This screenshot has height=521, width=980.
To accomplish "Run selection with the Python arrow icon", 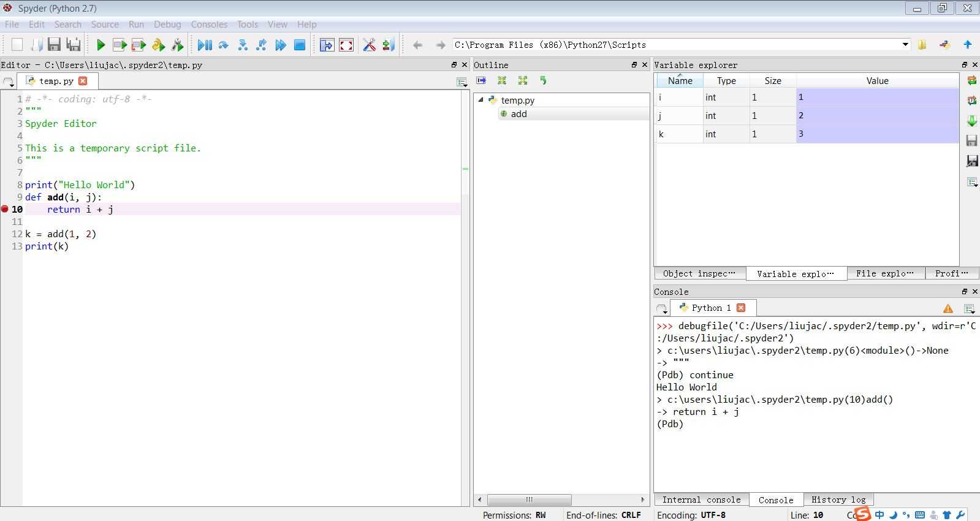I will pyautogui.click(x=158, y=45).
